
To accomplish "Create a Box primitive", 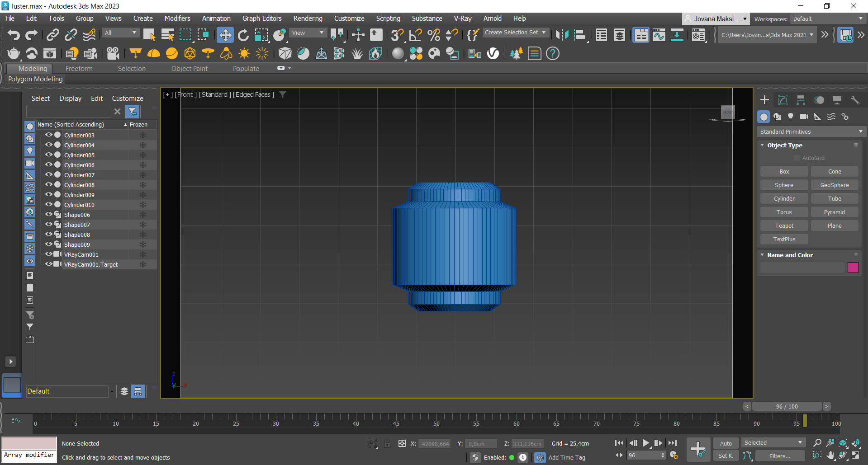I will pyautogui.click(x=784, y=172).
